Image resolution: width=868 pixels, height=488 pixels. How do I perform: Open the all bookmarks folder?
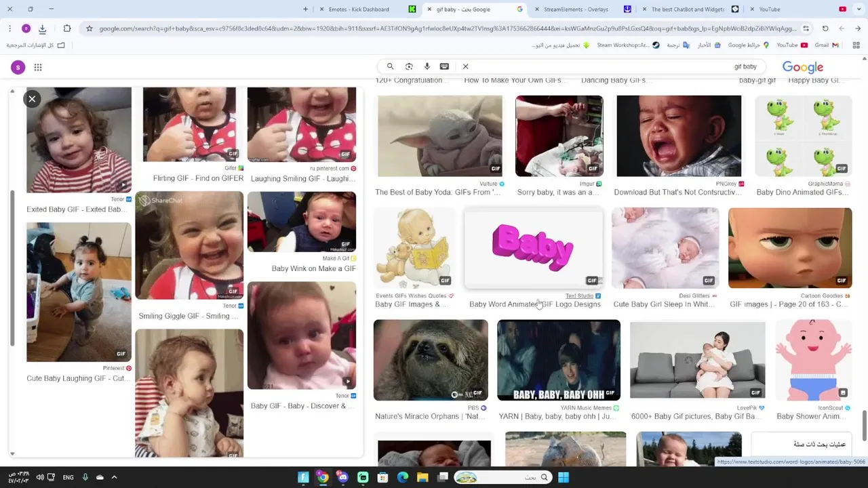[35, 45]
